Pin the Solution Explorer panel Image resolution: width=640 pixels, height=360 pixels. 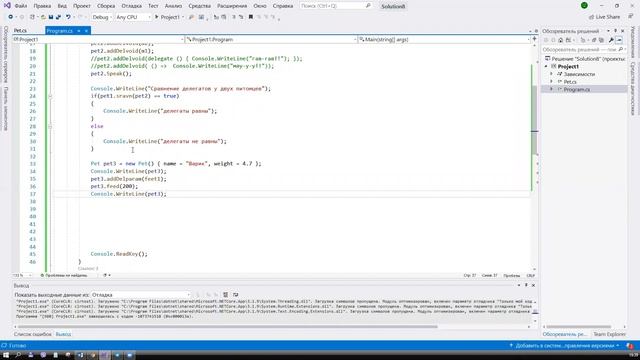point(616,31)
